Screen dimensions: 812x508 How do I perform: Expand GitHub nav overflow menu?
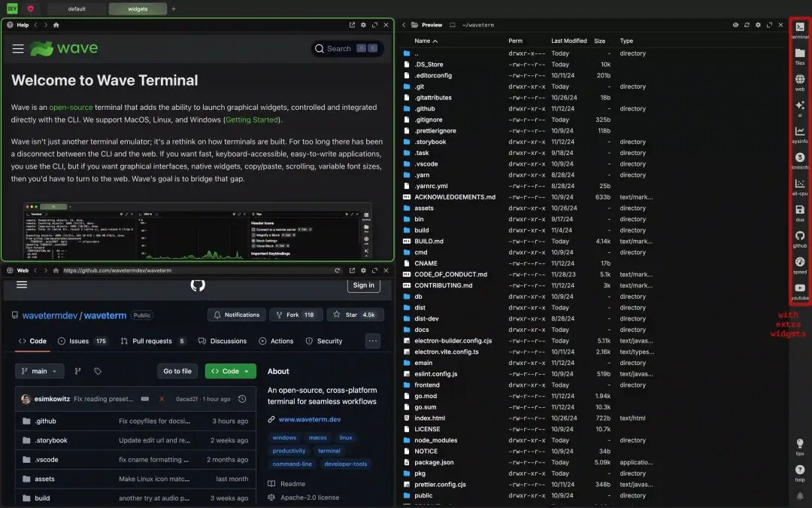[373, 341]
